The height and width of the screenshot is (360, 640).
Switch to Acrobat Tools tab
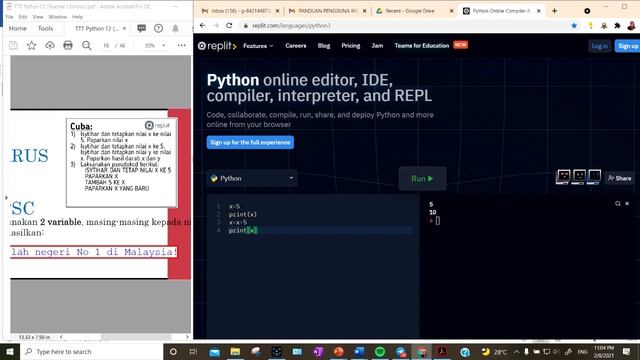45,28
